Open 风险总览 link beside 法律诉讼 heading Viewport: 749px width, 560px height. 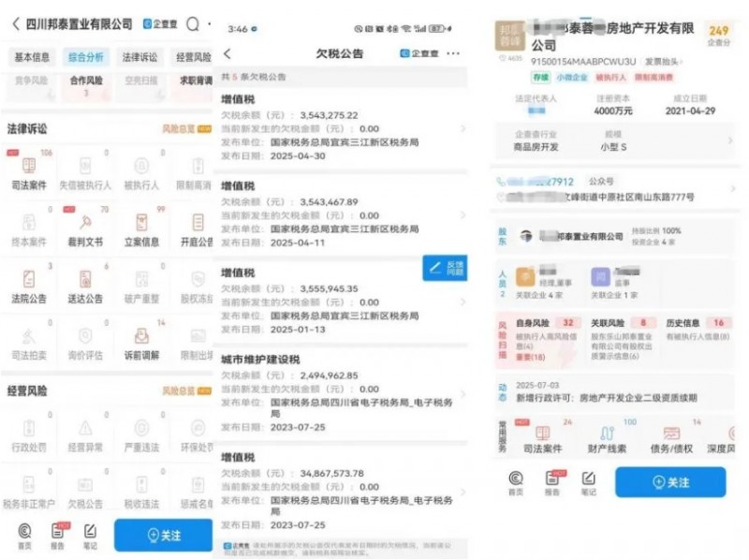[x=181, y=128]
